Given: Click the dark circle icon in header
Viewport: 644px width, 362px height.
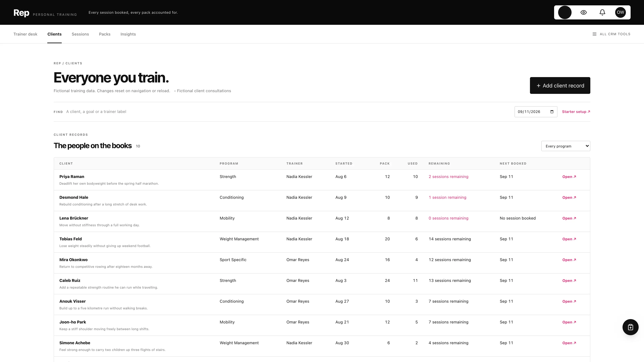Looking at the screenshot, I should (565, 12).
